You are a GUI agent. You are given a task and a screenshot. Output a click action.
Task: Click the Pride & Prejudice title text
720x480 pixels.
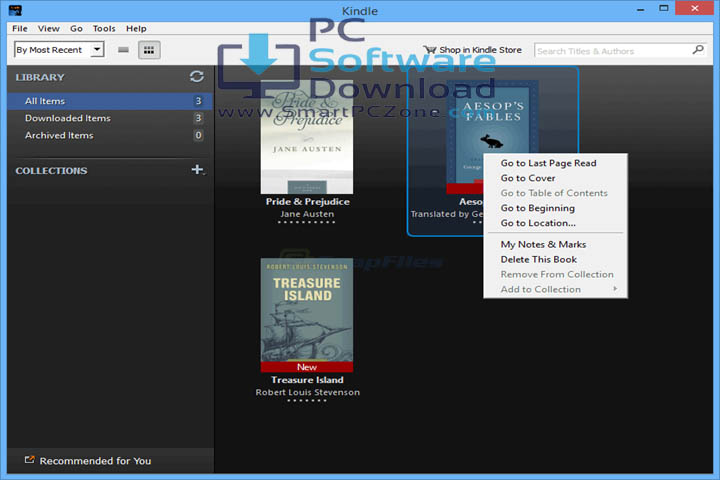pyautogui.click(x=308, y=202)
